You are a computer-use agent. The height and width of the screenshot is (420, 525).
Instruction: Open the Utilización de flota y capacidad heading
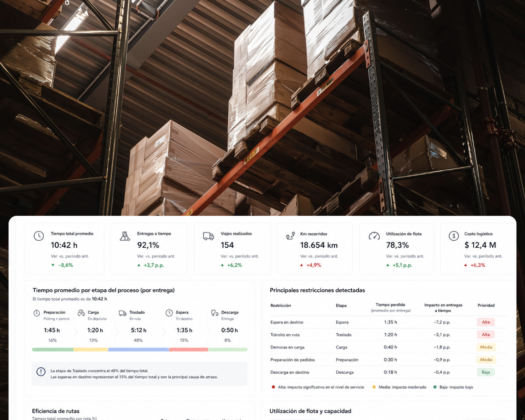(x=310, y=411)
